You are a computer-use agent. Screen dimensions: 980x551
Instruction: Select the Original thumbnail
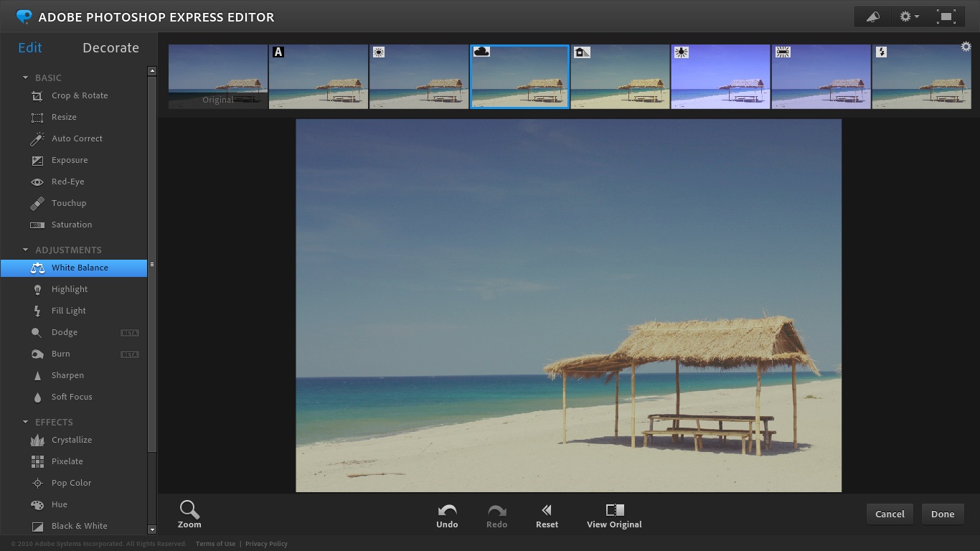point(217,76)
